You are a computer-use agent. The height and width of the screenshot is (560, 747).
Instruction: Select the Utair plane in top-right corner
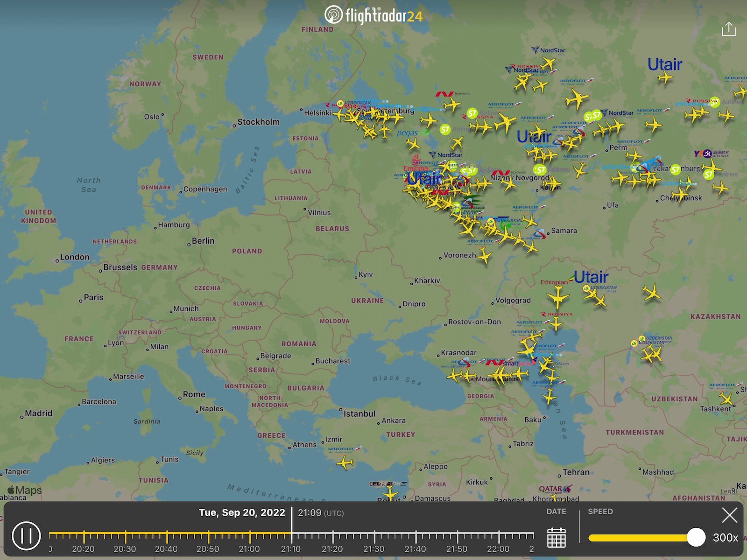coord(665,77)
